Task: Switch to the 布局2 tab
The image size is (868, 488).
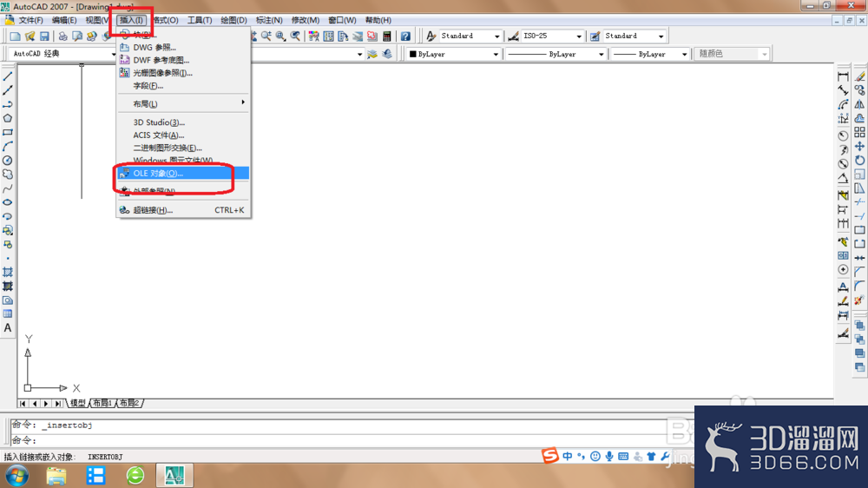Action: point(129,403)
